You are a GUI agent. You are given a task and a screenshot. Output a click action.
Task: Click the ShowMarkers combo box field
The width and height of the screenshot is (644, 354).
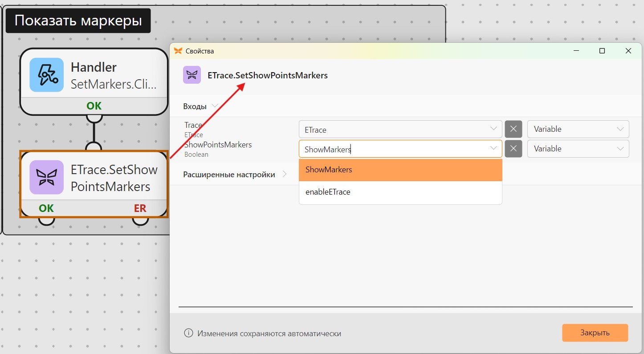pos(400,149)
